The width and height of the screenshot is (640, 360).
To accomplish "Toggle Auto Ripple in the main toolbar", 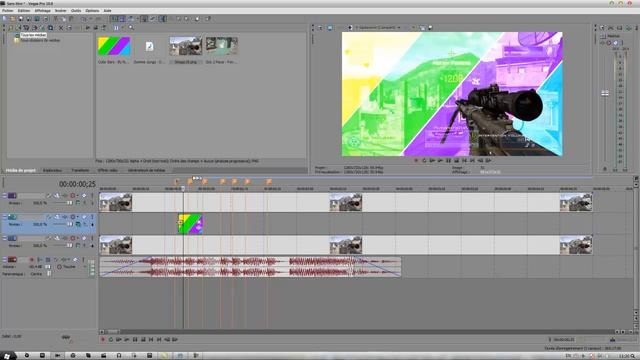I will coord(131,19).
